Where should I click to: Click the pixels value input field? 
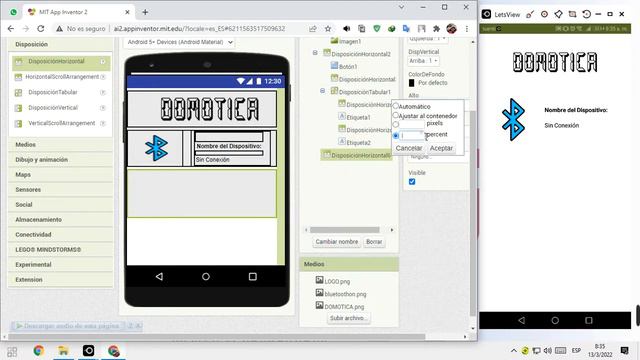[x=413, y=124]
